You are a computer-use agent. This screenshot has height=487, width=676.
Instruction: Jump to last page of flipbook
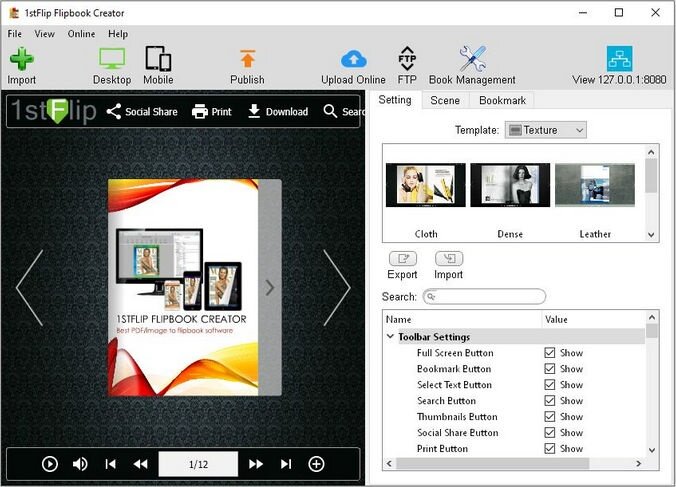pos(286,464)
